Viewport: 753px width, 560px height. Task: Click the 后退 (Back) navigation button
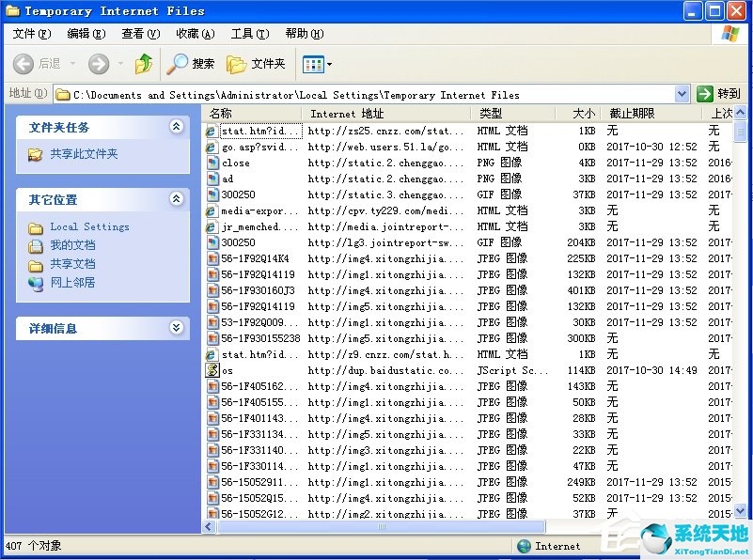[30, 64]
